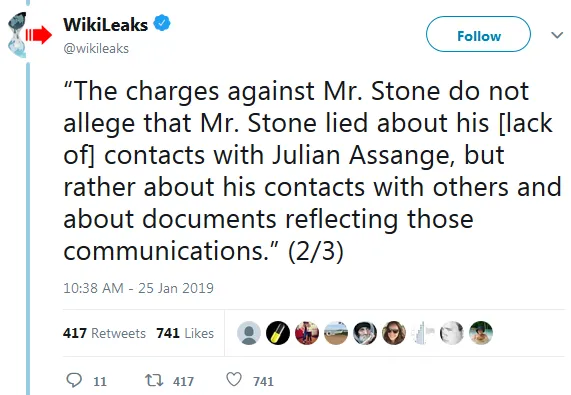Follow the WikiLeaks account

(479, 34)
